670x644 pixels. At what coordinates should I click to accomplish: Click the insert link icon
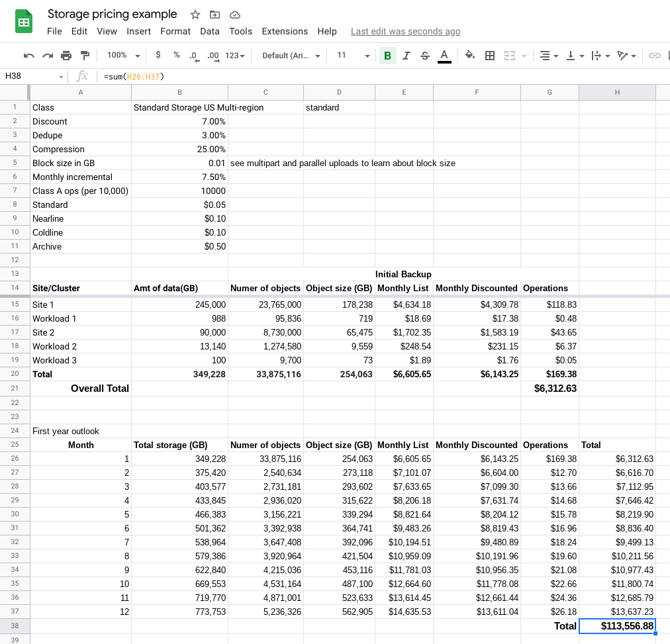pyautogui.click(x=655, y=56)
